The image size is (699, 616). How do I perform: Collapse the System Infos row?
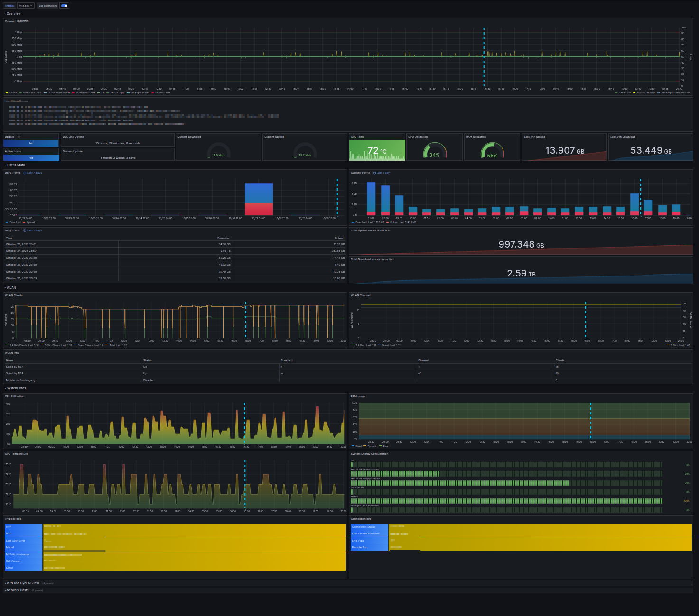pyautogui.click(x=15, y=388)
